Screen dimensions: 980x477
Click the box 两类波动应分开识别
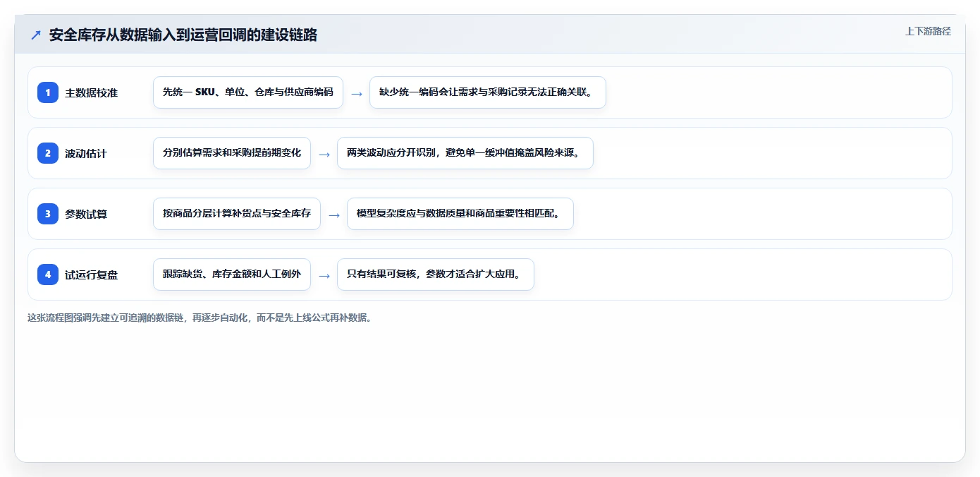(465, 153)
